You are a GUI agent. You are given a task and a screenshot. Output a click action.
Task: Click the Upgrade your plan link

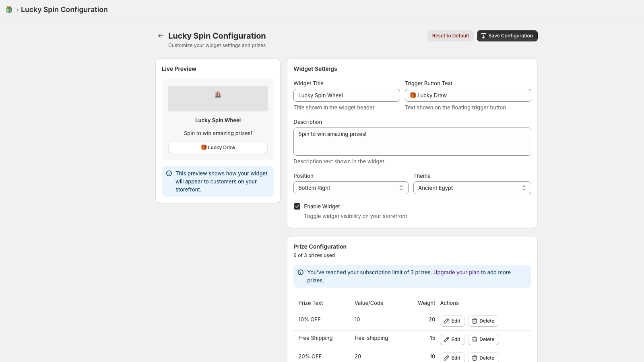(x=456, y=272)
